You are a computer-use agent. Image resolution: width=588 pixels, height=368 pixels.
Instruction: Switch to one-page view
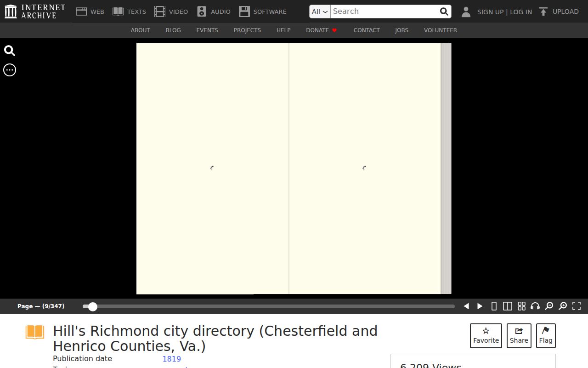tap(494, 306)
